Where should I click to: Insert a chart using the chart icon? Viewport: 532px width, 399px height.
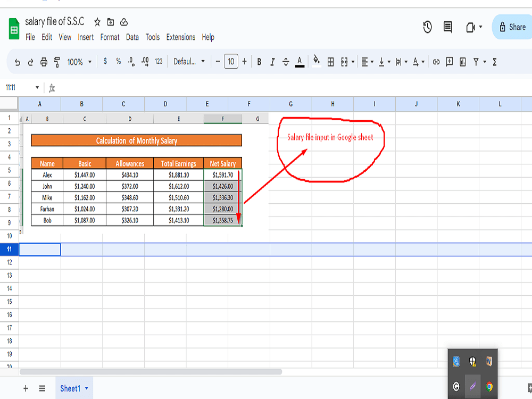(463, 62)
